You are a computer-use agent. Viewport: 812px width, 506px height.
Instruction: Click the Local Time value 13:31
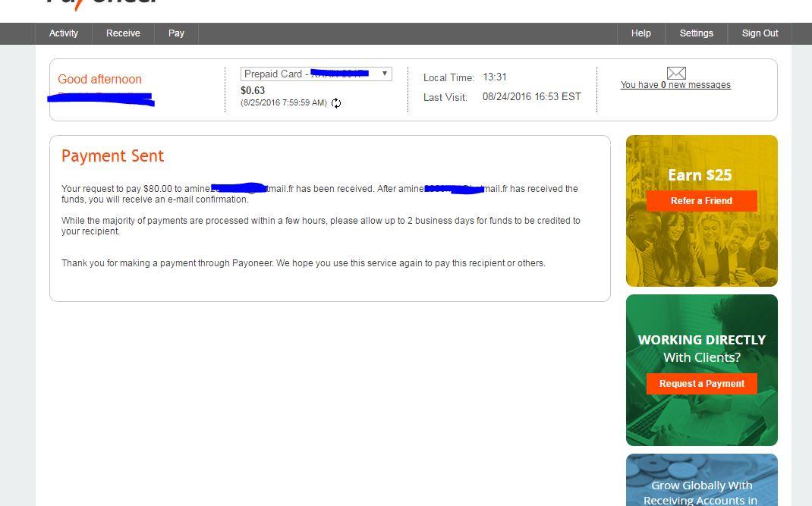point(495,77)
